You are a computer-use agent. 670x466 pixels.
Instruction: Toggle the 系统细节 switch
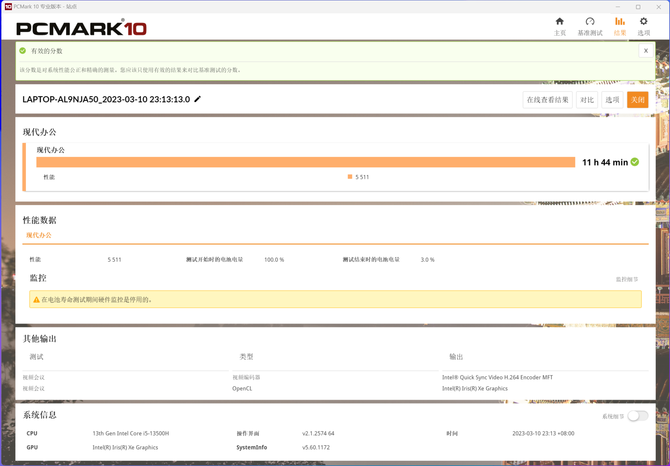(x=638, y=416)
